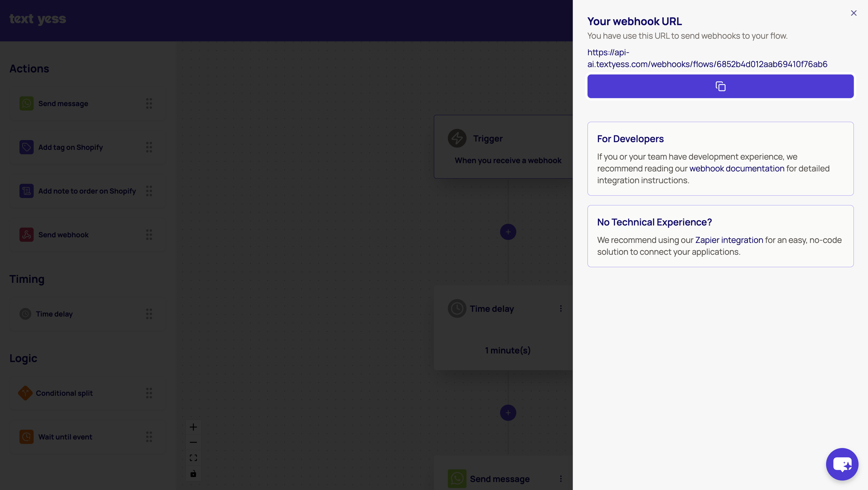Image resolution: width=868 pixels, height=490 pixels.
Task: Toggle the canvas lock control
Action: pos(193,474)
